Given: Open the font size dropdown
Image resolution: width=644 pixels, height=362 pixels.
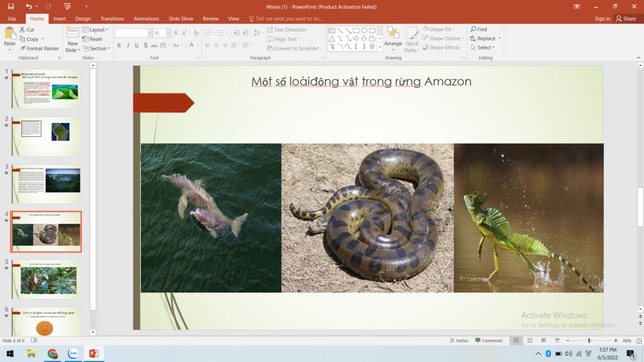Looking at the screenshot, I should click(169, 33).
